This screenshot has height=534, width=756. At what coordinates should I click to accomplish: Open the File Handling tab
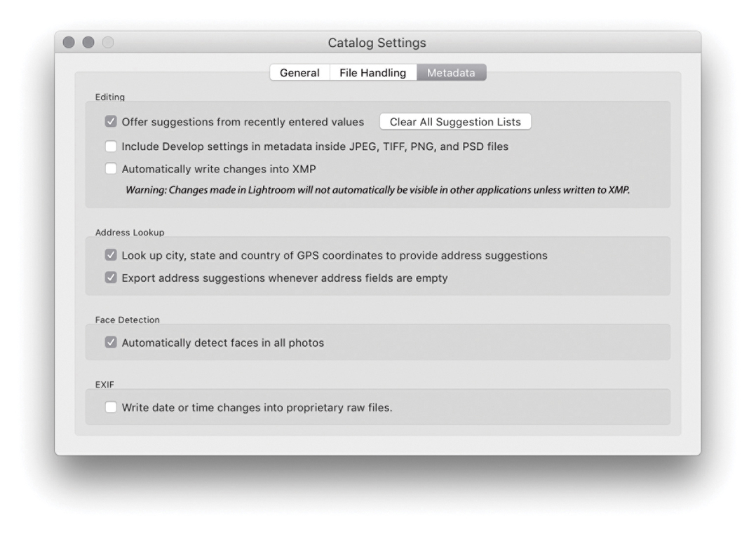[372, 73]
